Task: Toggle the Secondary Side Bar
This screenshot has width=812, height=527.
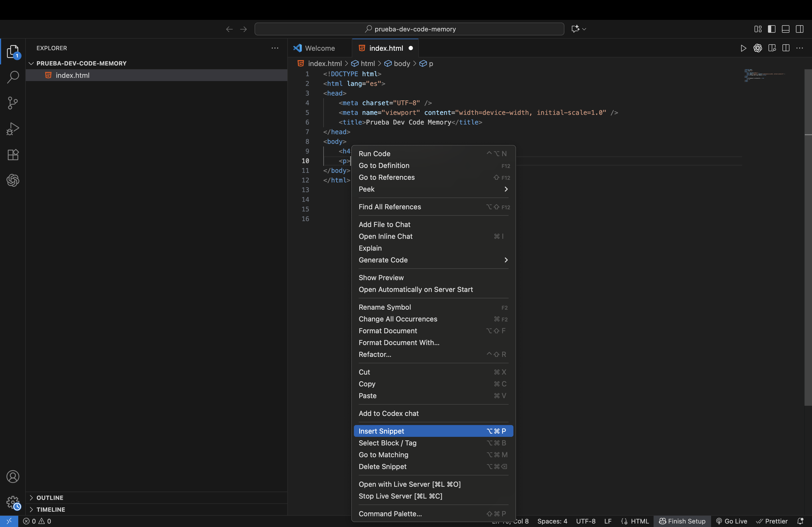Action: pos(799,29)
